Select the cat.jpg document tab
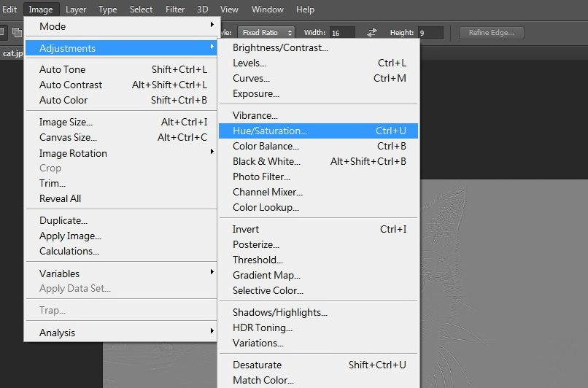The image size is (588, 388). click(12, 53)
